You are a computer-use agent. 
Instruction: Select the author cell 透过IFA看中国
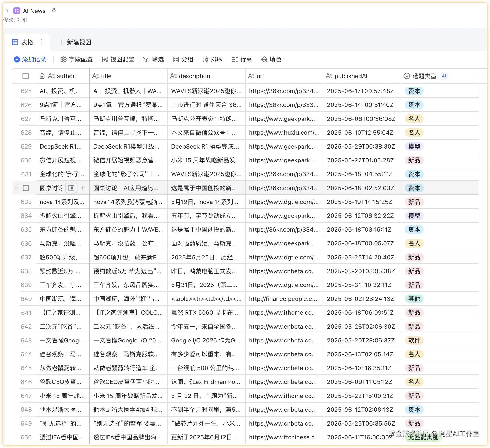tap(62, 437)
